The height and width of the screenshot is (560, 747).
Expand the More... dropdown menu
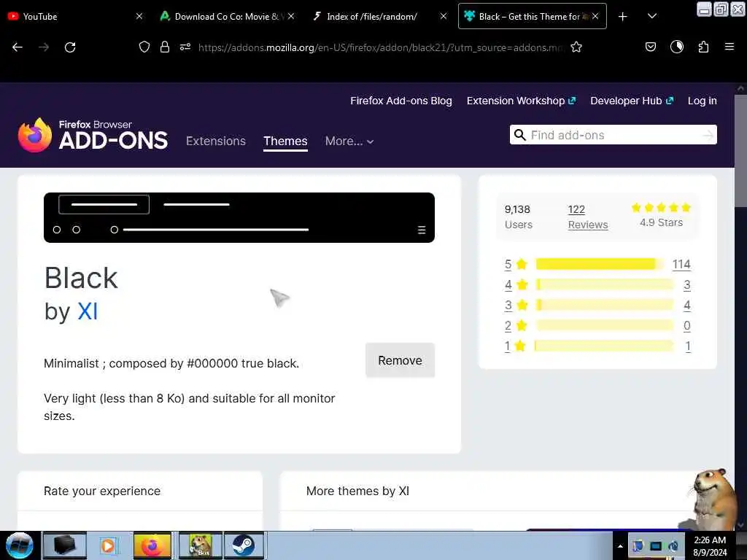tap(349, 141)
